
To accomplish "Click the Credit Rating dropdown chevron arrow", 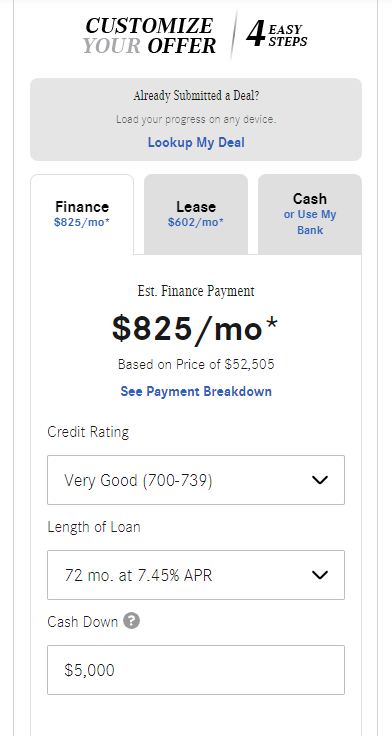I will (320, 480).
